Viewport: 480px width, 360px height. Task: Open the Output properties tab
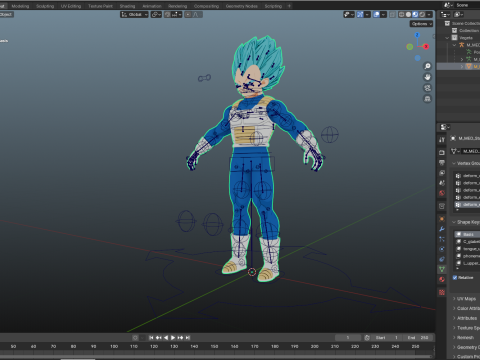[442, 163]
